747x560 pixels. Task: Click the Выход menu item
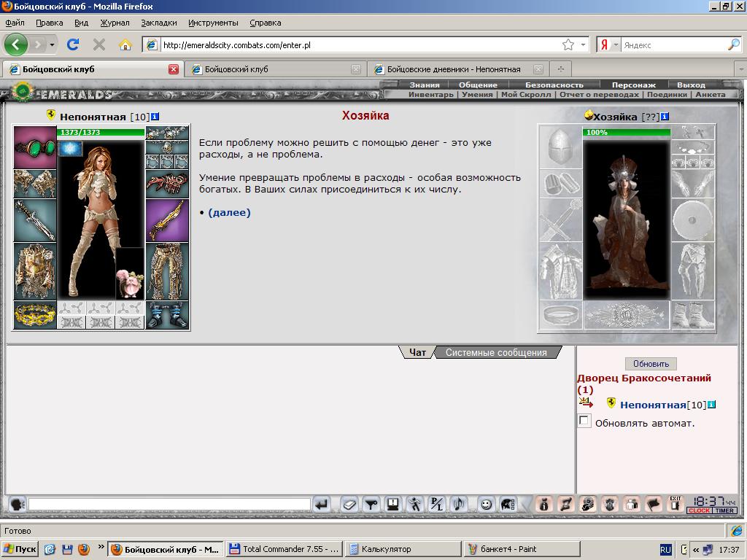coord(691,85)
